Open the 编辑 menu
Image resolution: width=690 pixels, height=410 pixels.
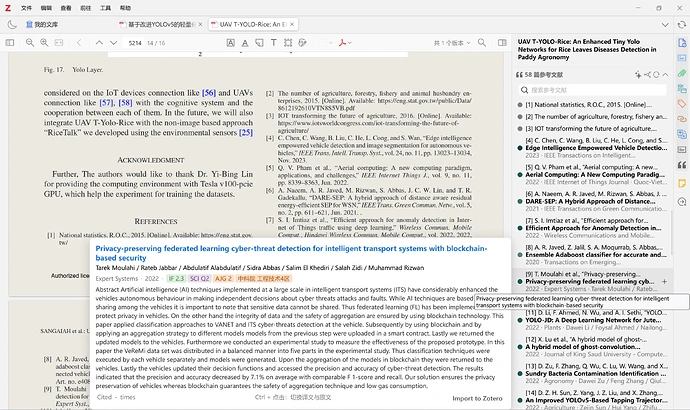point(46,8)
